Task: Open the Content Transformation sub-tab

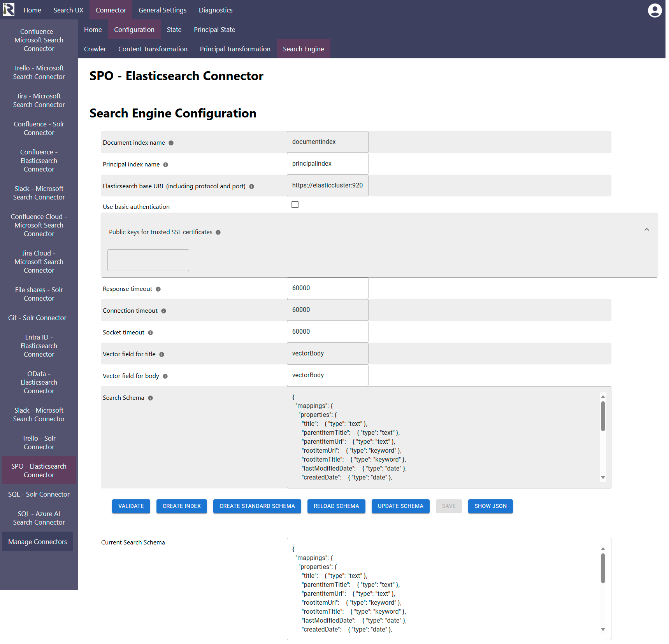Action: point(153,49)
